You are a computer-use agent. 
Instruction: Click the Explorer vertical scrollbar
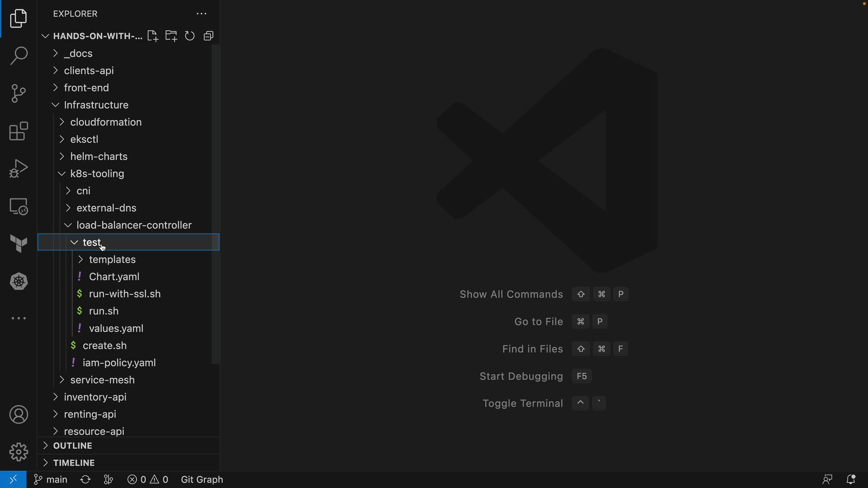click(x=216, y=203)
